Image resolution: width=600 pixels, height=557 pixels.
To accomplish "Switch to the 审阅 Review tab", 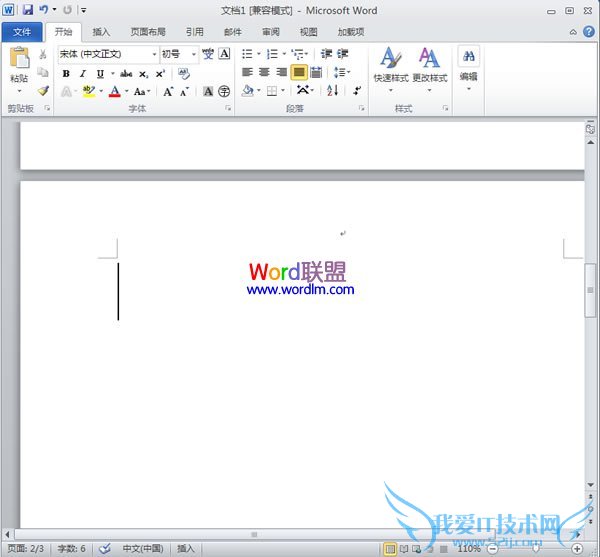I will [271, 32].
